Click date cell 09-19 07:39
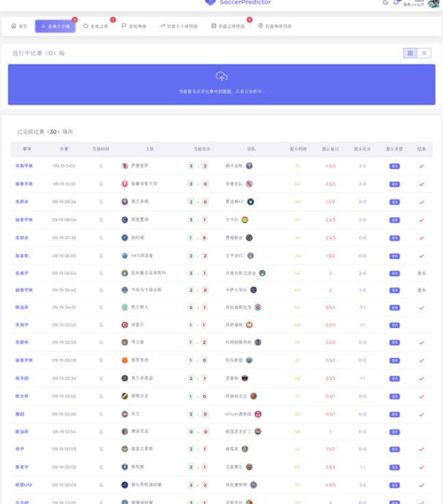The width and height of the screenshot is (443, 504). pos(64,238)
